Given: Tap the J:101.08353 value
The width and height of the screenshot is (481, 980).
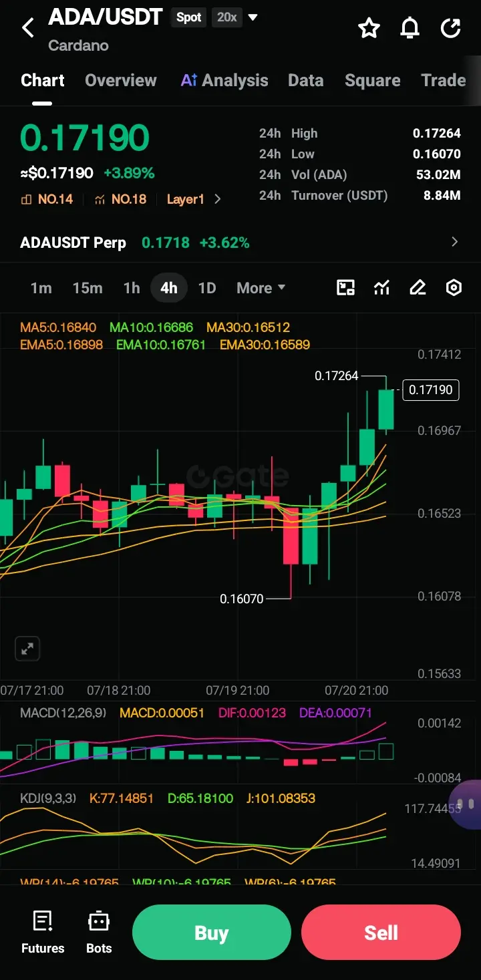Looking at the screenshot, I should pos(279,798).
